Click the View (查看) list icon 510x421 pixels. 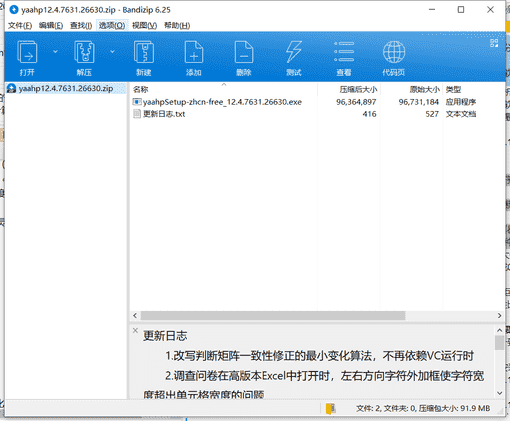point(344,52)
